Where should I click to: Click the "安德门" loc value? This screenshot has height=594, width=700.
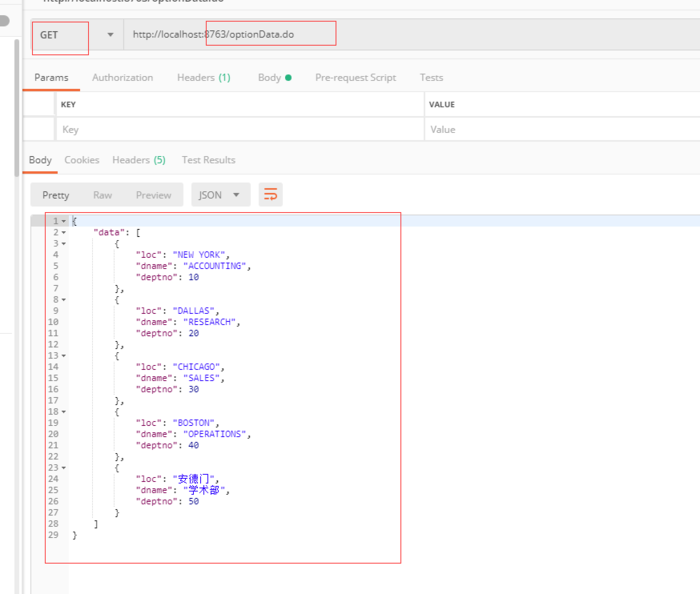point(193,479)
